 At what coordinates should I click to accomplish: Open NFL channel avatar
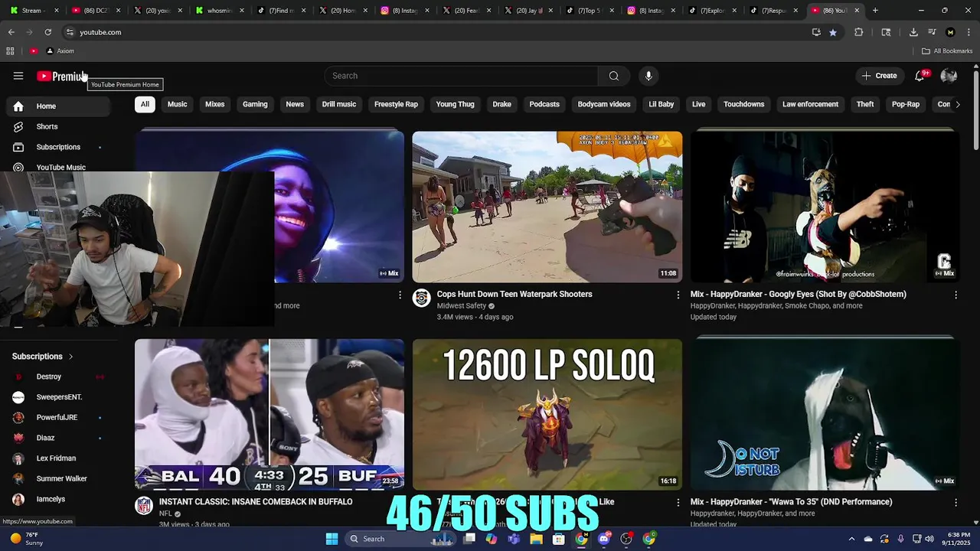[x=144, y=505]
